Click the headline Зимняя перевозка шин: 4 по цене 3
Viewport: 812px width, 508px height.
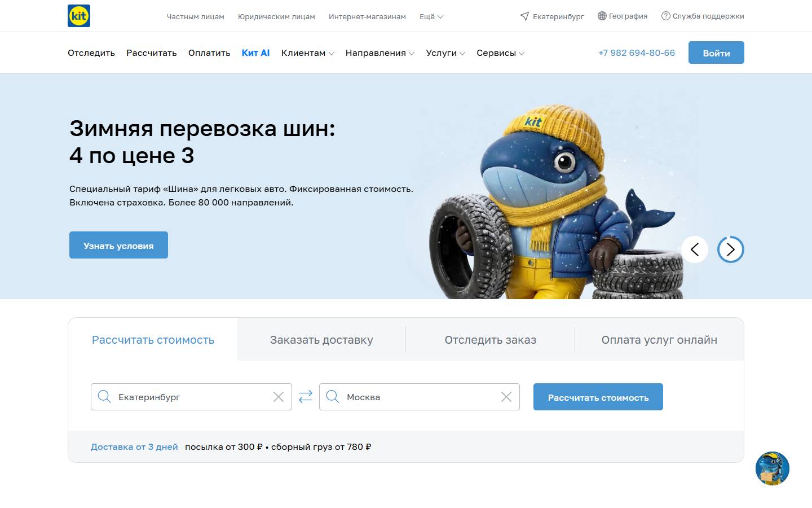point(202,142)
